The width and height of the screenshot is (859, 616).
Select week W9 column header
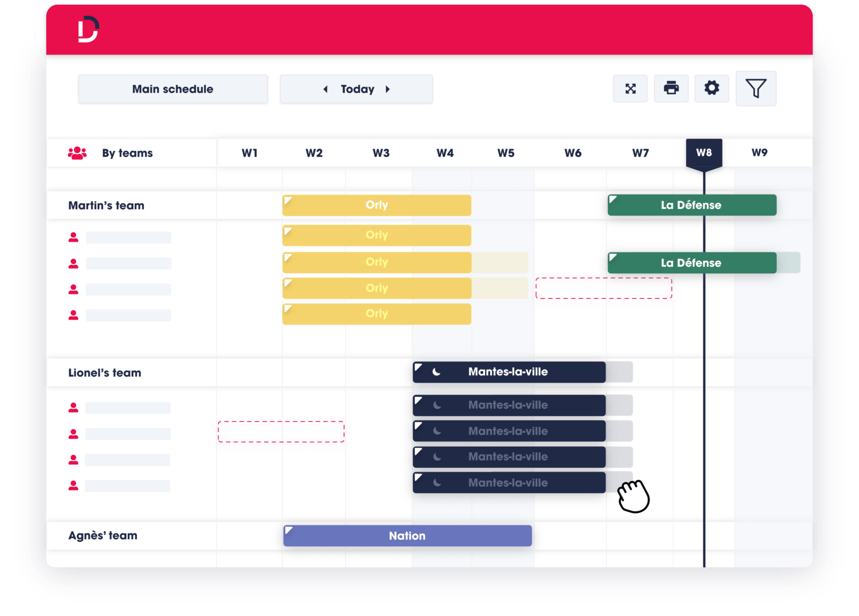(x=760, y=153)
